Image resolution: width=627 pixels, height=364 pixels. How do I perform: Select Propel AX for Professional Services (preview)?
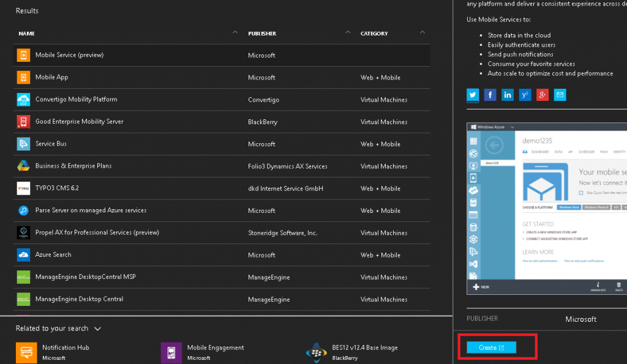coord(222,232)
